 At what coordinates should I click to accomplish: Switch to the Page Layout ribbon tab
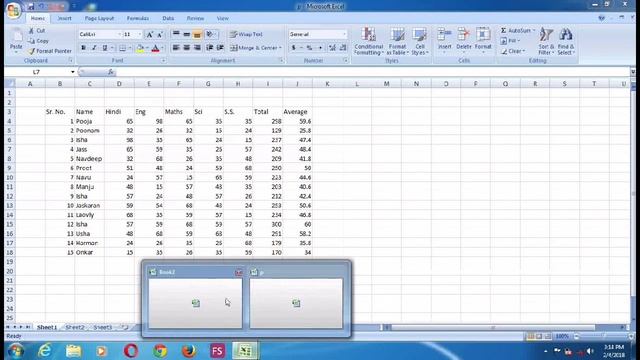(99, 18)
